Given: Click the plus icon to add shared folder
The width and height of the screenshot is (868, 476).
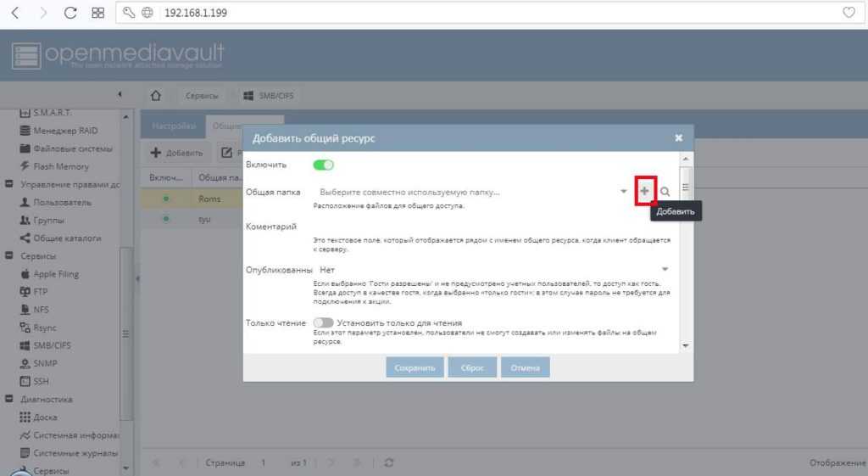Looking at the screenshot, I should (x=645, y=192).
